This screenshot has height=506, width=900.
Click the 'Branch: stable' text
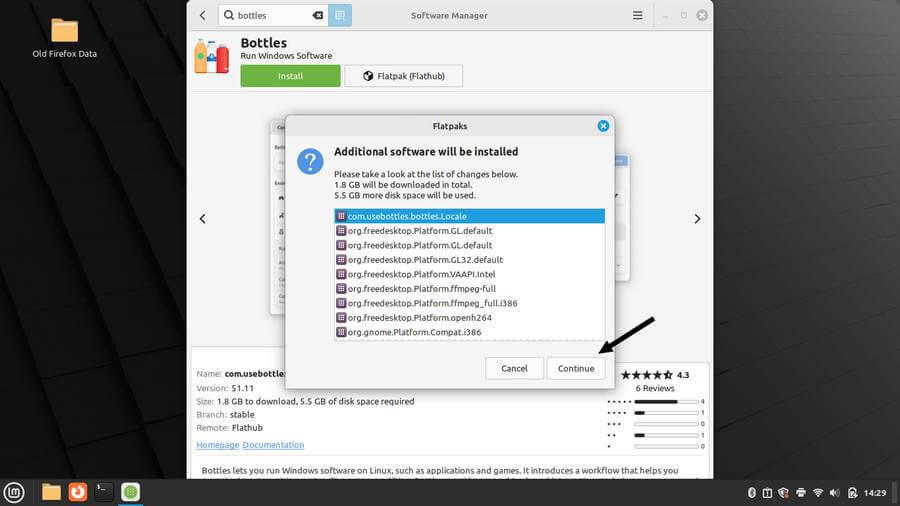pos(226,414)
